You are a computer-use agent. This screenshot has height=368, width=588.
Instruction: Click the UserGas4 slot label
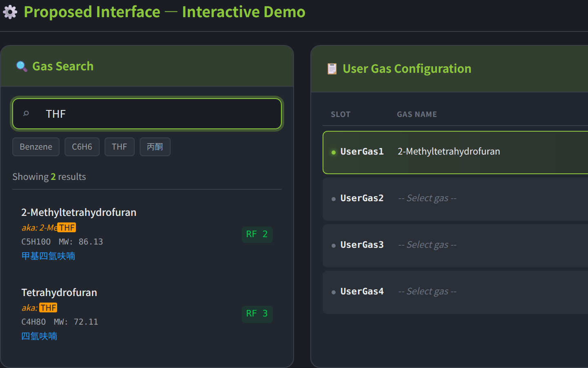362,292
